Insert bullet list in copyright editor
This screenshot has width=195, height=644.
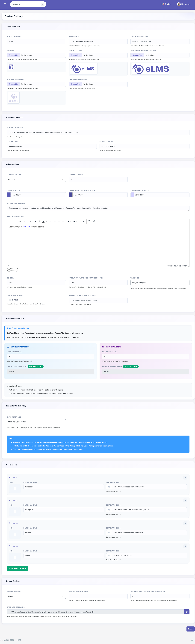(x=68, y=222)
